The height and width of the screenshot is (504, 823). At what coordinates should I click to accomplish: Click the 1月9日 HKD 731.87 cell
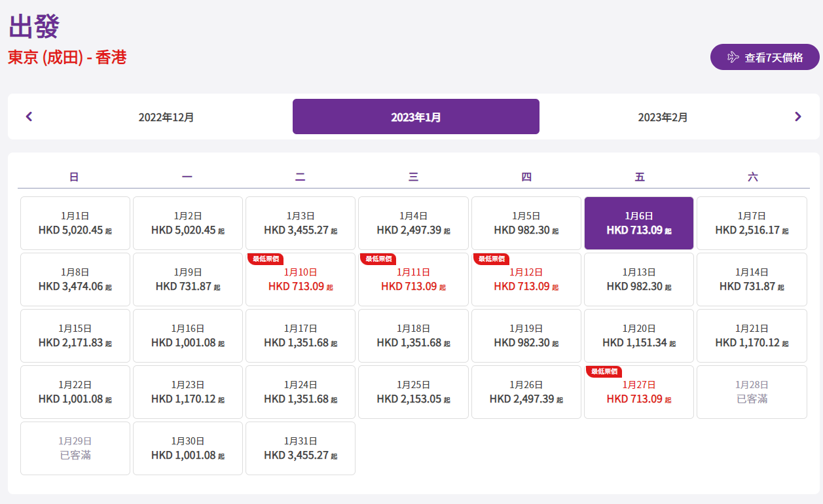(188, 280)
